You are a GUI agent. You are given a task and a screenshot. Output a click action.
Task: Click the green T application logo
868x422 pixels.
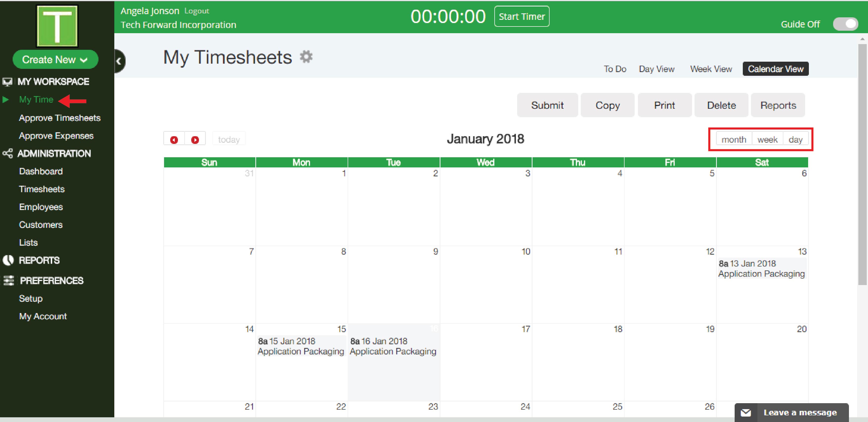pos(57,26)
